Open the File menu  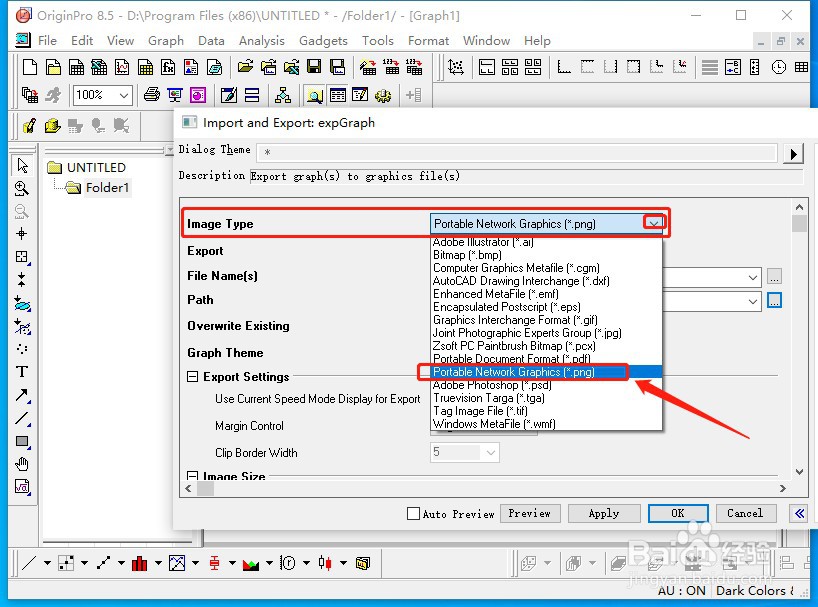click(47, 40)
